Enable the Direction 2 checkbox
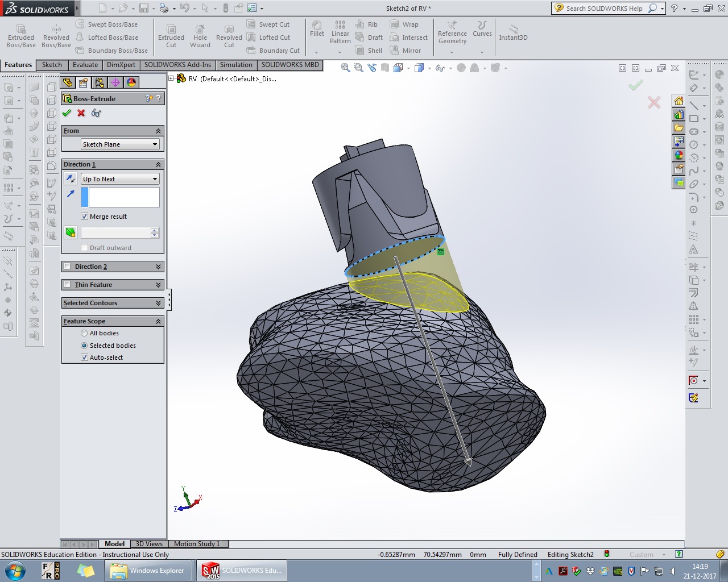Image resolution: width=728 pixels, height=582 pixels. click(68, 267)
